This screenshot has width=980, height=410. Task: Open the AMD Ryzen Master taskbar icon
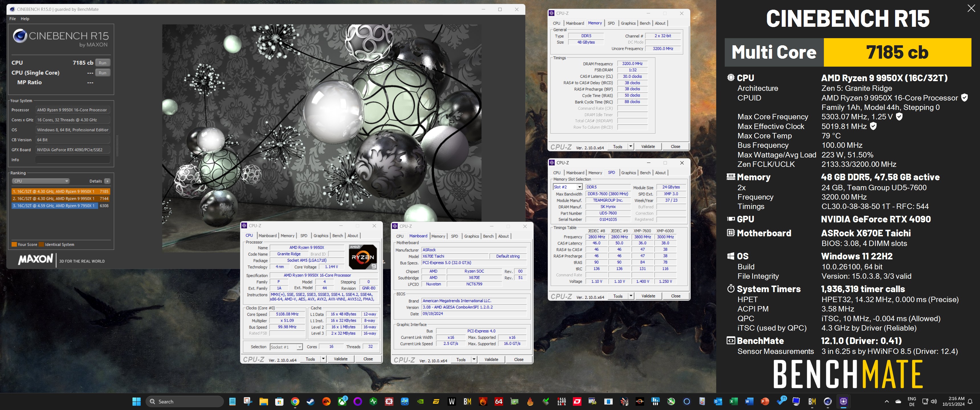click(640, 402)
